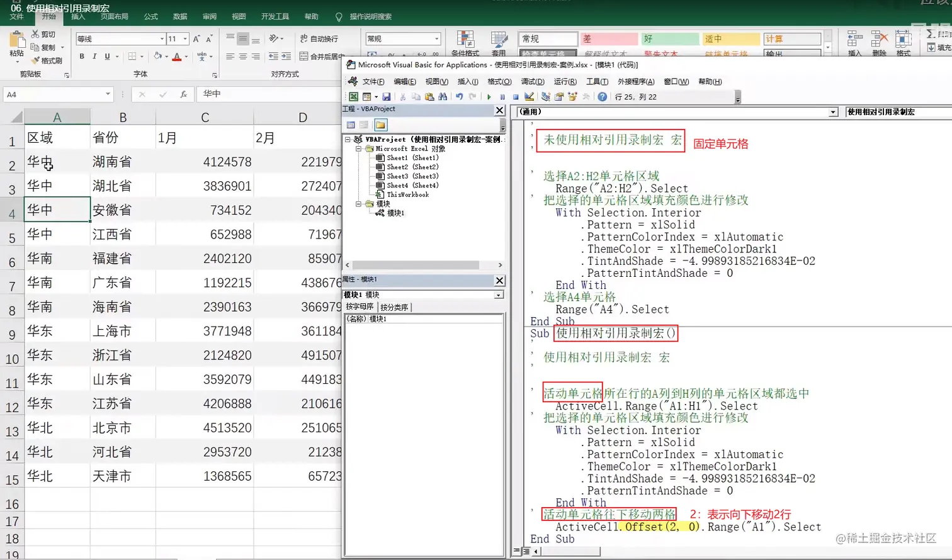
Task: Toggle Wrap Text (自动换行)
Action: click(319, 39)
